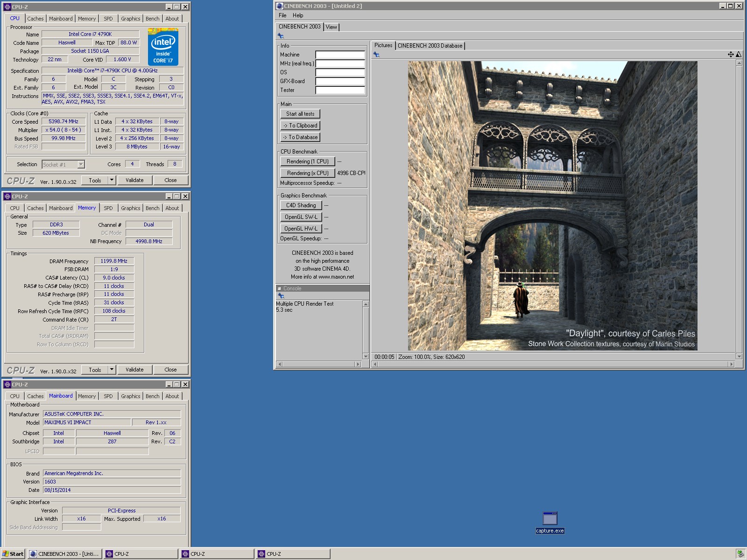
Task: Click Console horizontal scrollbar right arrow
Action: 358,364
